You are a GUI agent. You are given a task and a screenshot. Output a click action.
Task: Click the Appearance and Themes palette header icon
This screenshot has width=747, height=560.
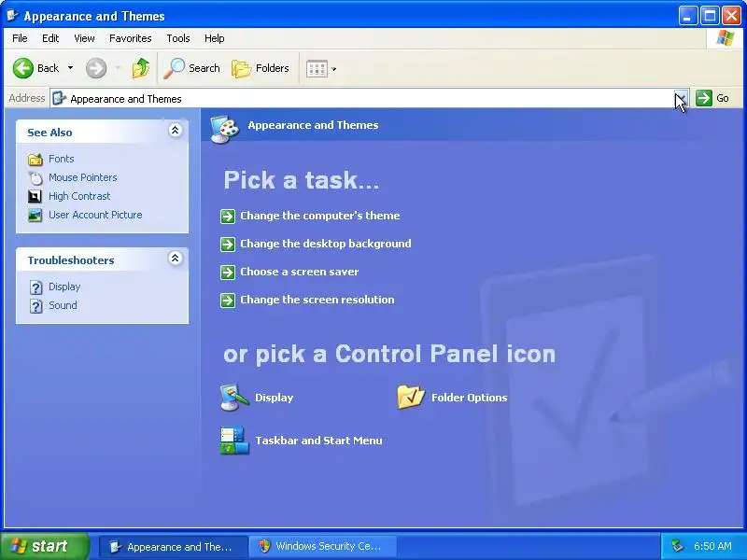(x=224, y=129)
